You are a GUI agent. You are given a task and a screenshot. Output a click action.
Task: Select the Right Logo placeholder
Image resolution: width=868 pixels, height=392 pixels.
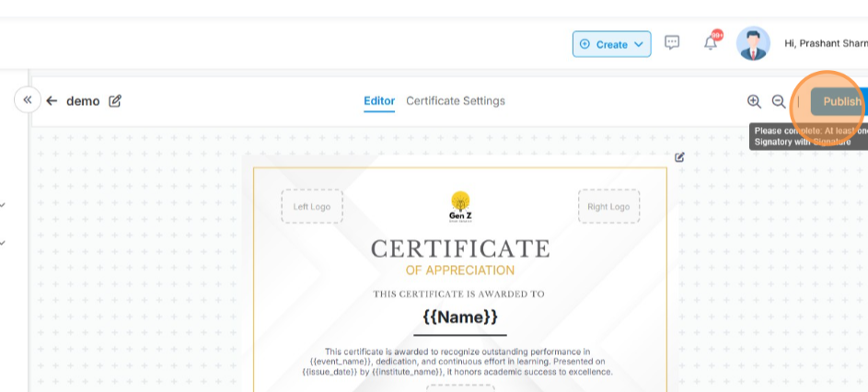point(608,206)
